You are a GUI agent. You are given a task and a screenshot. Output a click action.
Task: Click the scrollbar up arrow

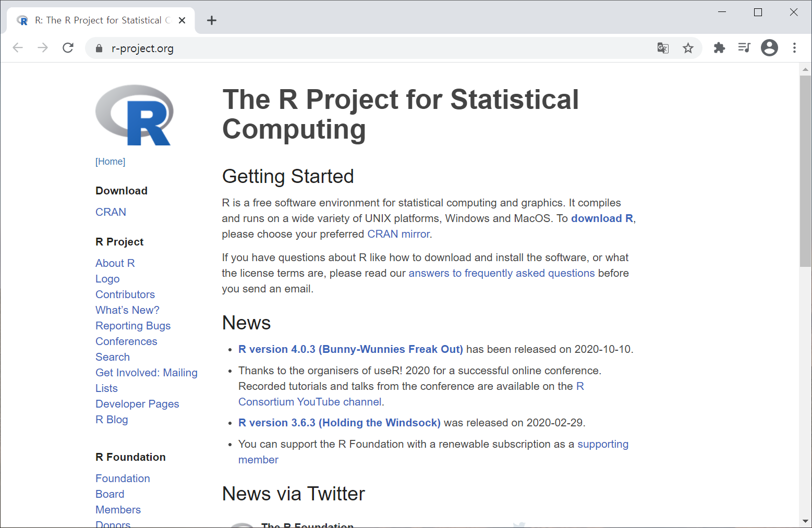click(805, 69)
